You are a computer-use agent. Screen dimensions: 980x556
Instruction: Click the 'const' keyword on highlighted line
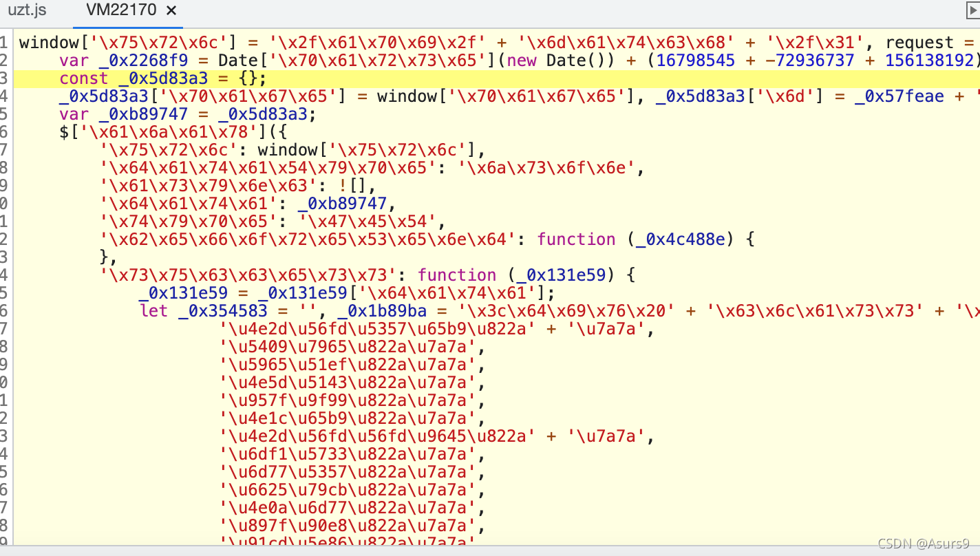coord(84,78)
